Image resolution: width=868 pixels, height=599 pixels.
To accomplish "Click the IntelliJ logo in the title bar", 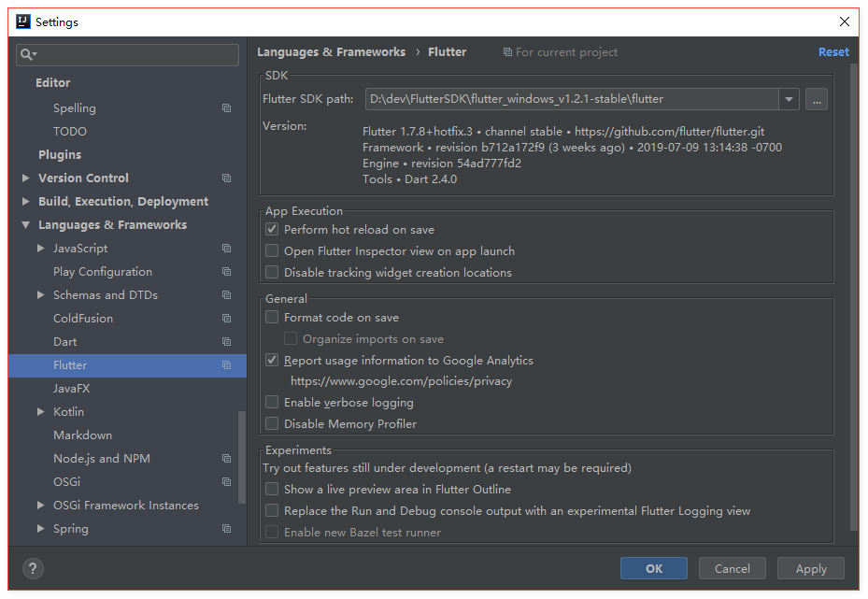I will (23, 21).
